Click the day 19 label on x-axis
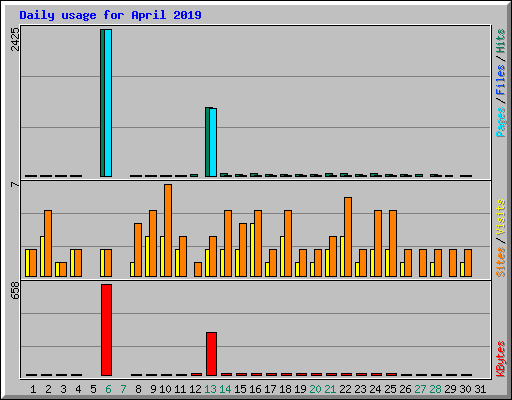Viewport: 512px width, 400px height. [x=300, y=389]
